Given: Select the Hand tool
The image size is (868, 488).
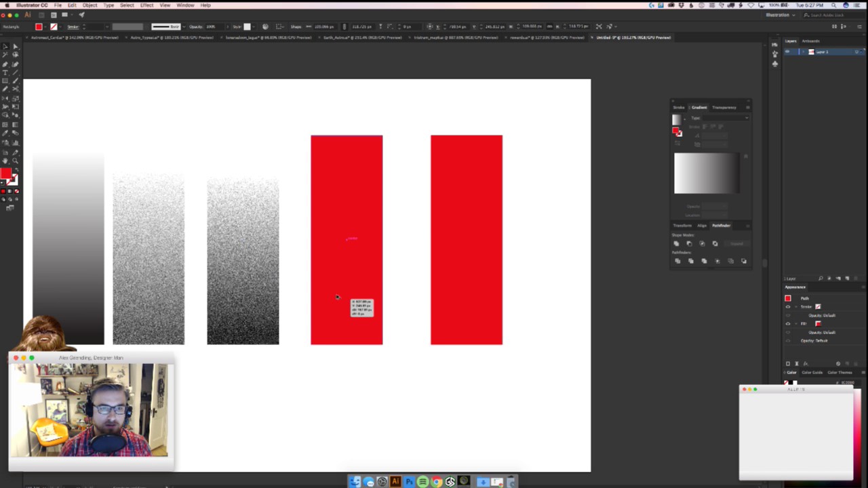Looking at the screenshot, I should point(5,161).
